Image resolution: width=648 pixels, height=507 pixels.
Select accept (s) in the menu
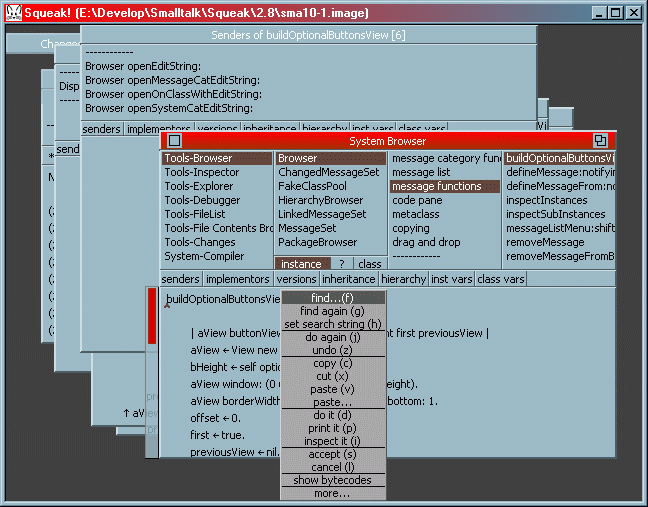(332, 454)
